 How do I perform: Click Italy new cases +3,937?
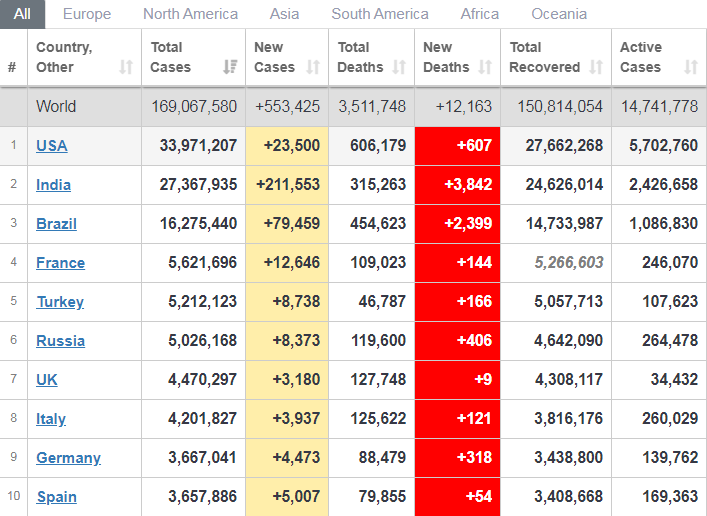point(296,419)
